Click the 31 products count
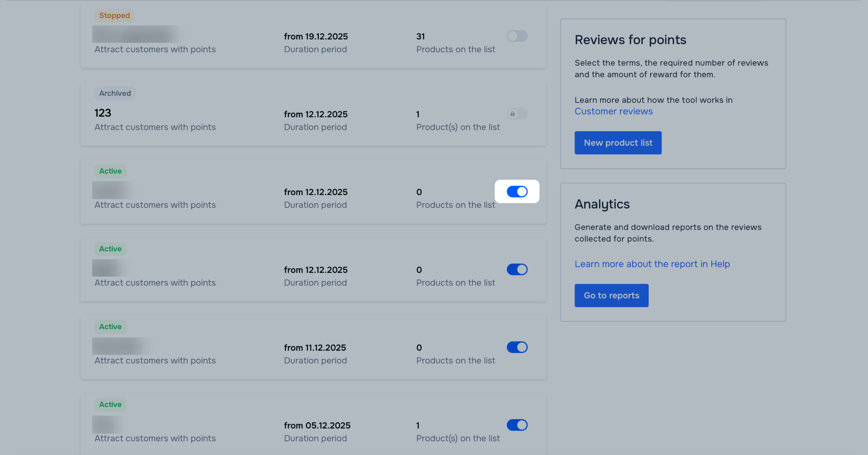This screenshot has width=868, height=455. tap(420, 36)
